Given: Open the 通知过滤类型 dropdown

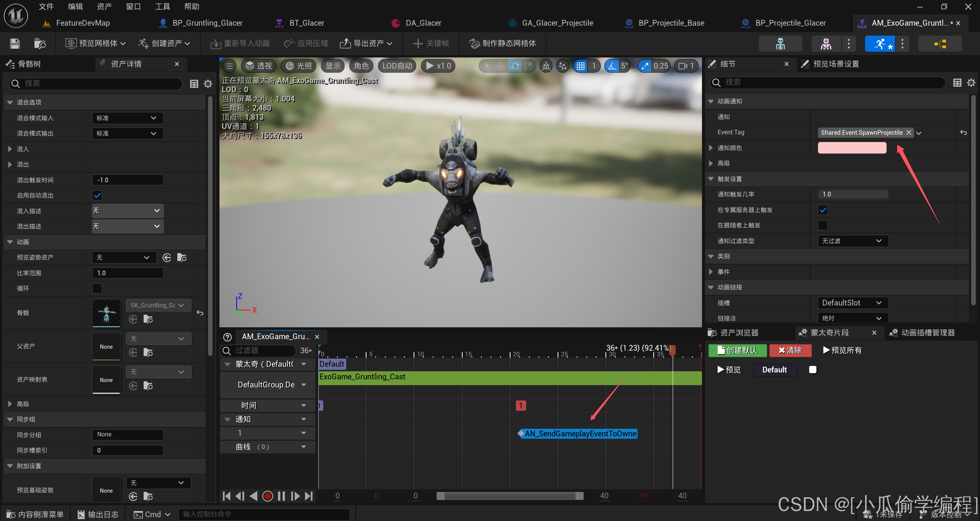Looking at the screenshot, I should click(852, 241).
